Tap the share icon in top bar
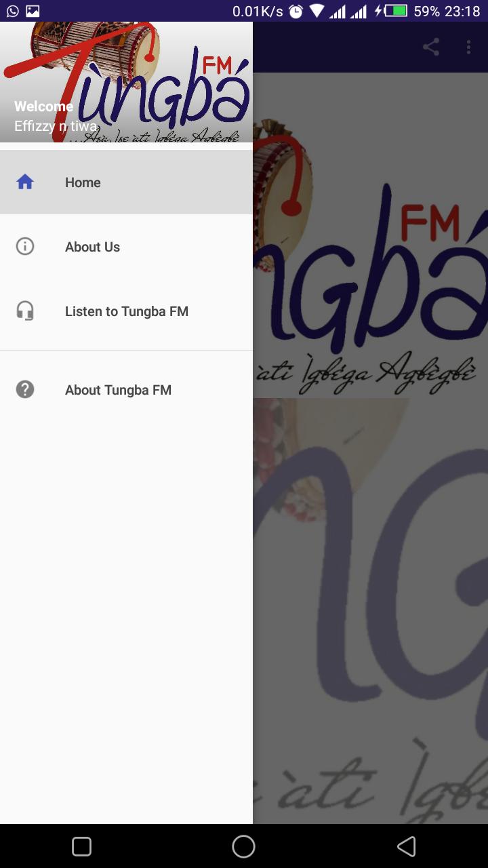Viewport: 488px width, 868px height. coord(431,47)
